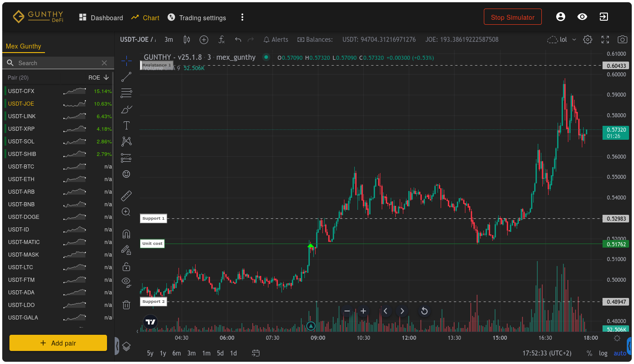Toggle the eye visibility icon in header

coord(582,17)
